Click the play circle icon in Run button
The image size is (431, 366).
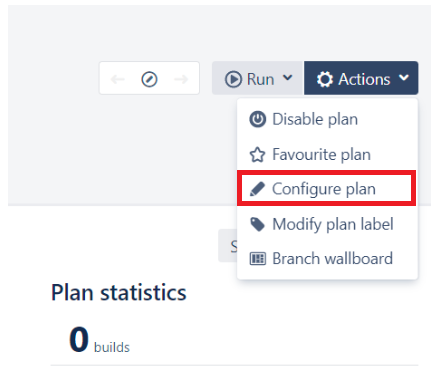tap(233, 79)
